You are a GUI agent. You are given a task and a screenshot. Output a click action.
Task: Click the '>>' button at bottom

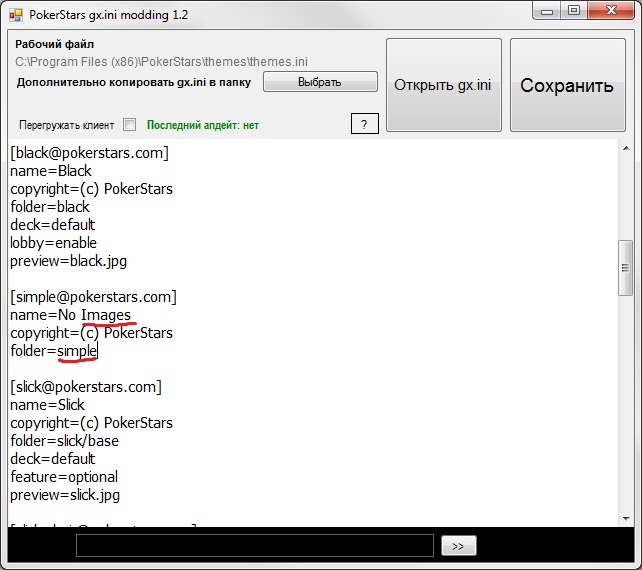pyautogui.click(x=459, y=546)
